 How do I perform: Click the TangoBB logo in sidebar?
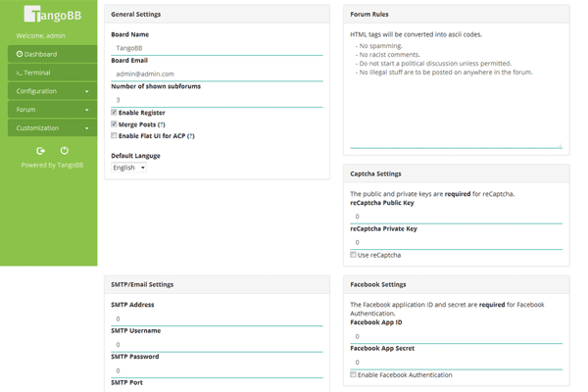click(48, 17)
